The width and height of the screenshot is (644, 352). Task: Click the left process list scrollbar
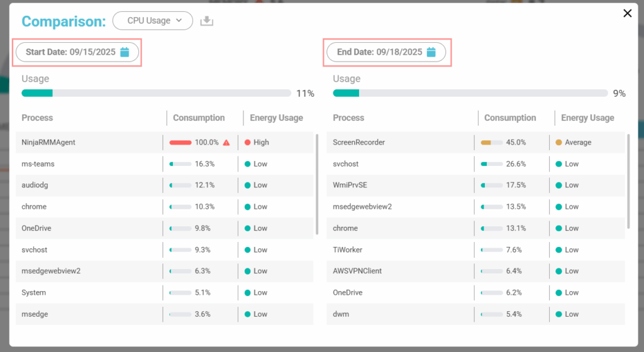316,184
